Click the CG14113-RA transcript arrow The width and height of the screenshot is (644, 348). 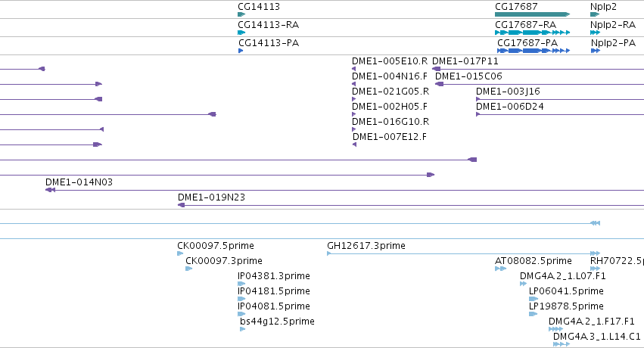241,33
